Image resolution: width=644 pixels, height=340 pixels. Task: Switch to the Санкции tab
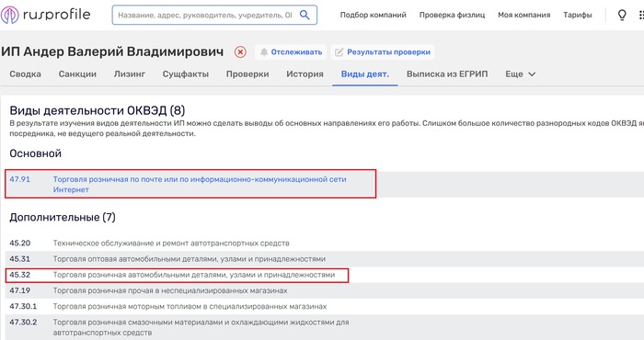click(x=77, y=74)
